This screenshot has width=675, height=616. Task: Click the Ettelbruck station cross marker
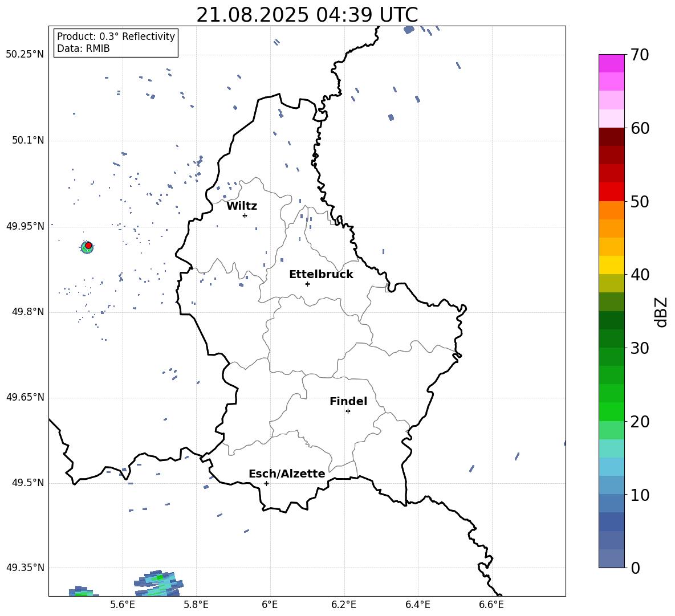307,284
